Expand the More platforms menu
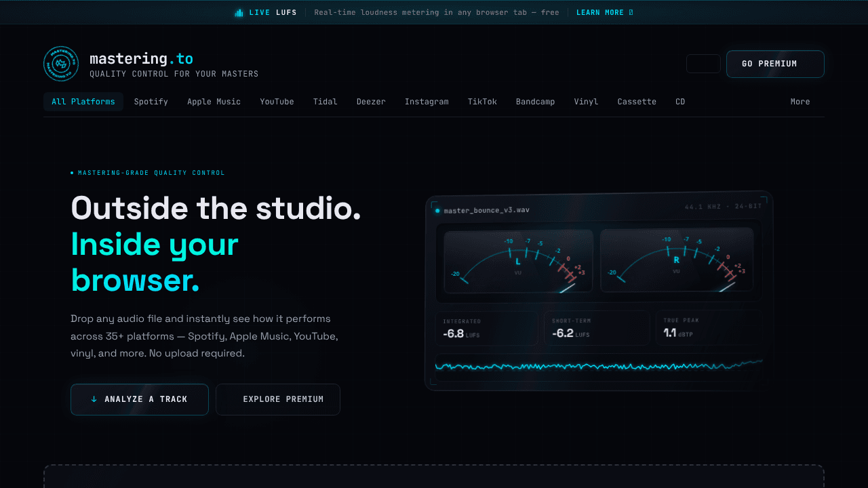Screen dimensions: 868x488 (x=800, y=102)
